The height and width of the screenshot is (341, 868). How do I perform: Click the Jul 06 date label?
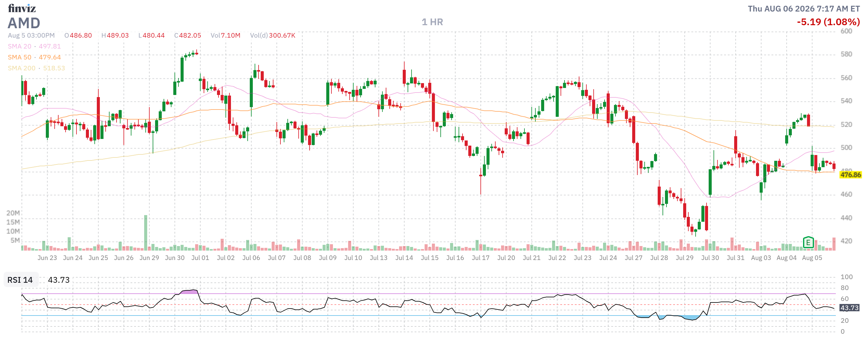[251, 258]
